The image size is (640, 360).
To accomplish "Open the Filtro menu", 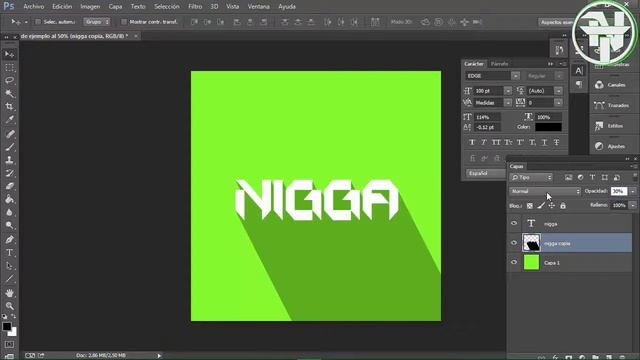I will click(x=195, y=7).
